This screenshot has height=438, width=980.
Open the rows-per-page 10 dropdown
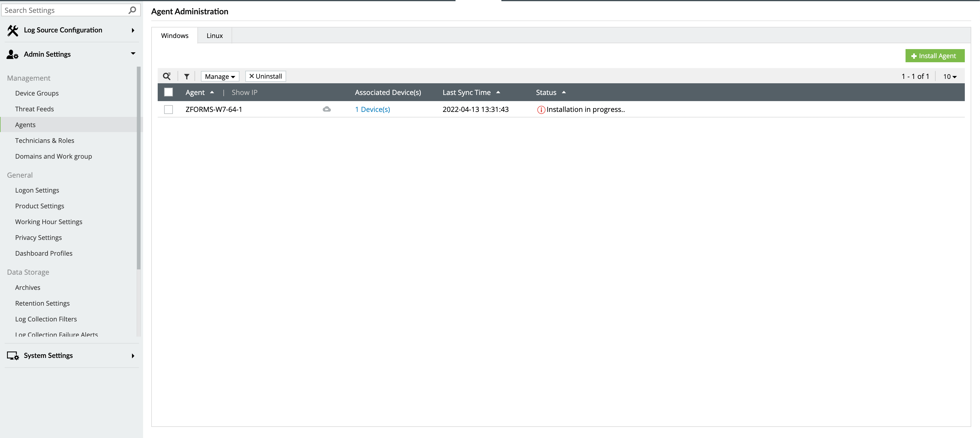point(949,77)
